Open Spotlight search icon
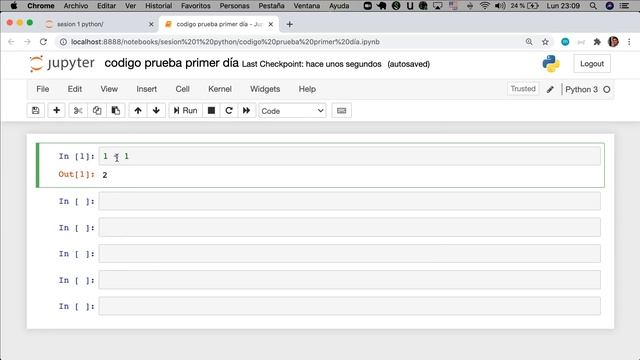 [593, 6]
